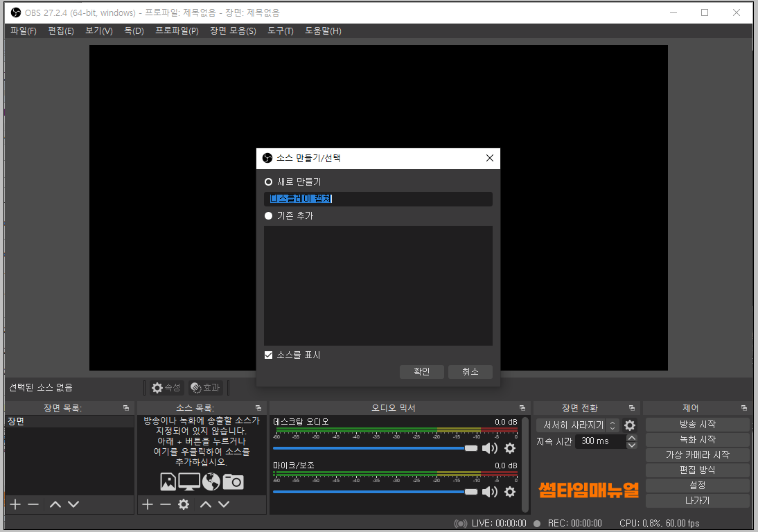Image resolution: width=758 pixels, height=532 pixels.
Task: Select the 새로 만들기 radio button
Action: click(x=268, y=182)
